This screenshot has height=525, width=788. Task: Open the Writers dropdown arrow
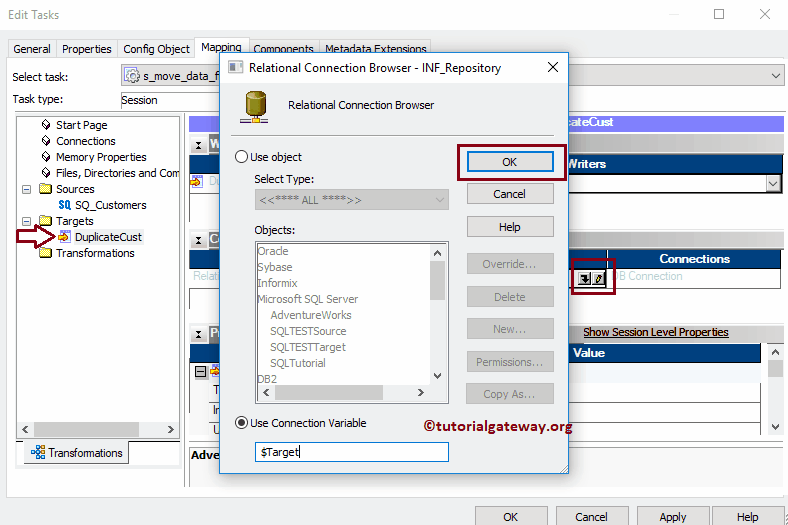[x=773, y=184]
